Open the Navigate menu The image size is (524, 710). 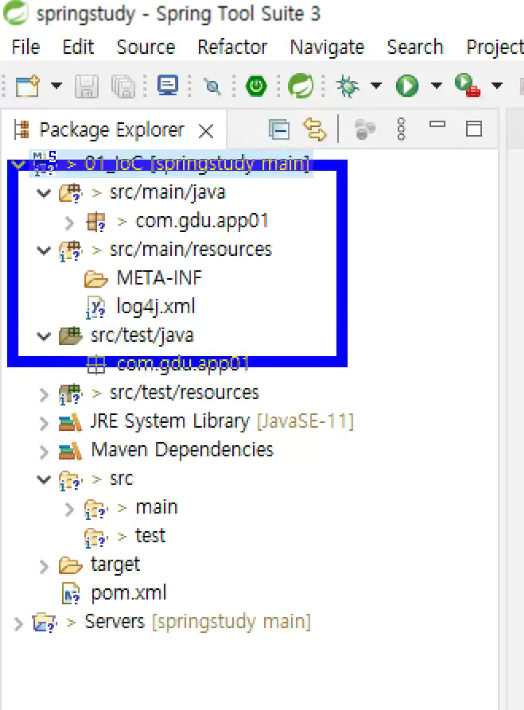click(x=327, y=47)
